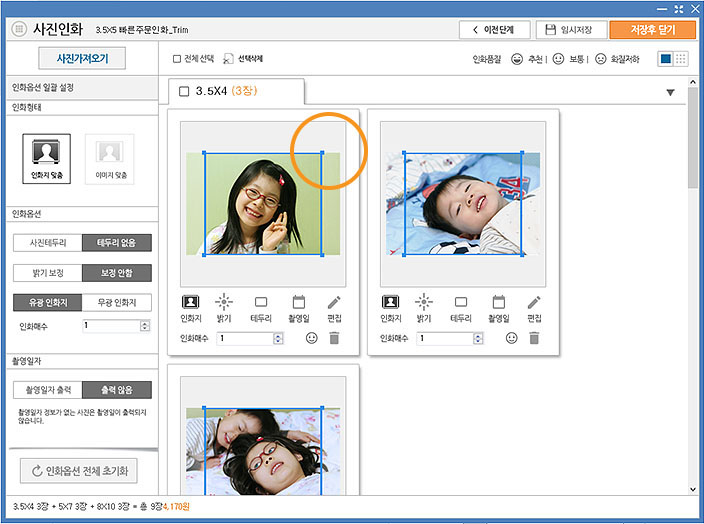
Task: Collapse the 3.5X4 section arrow
Action: pyautogui.click(x=670, y=93)
